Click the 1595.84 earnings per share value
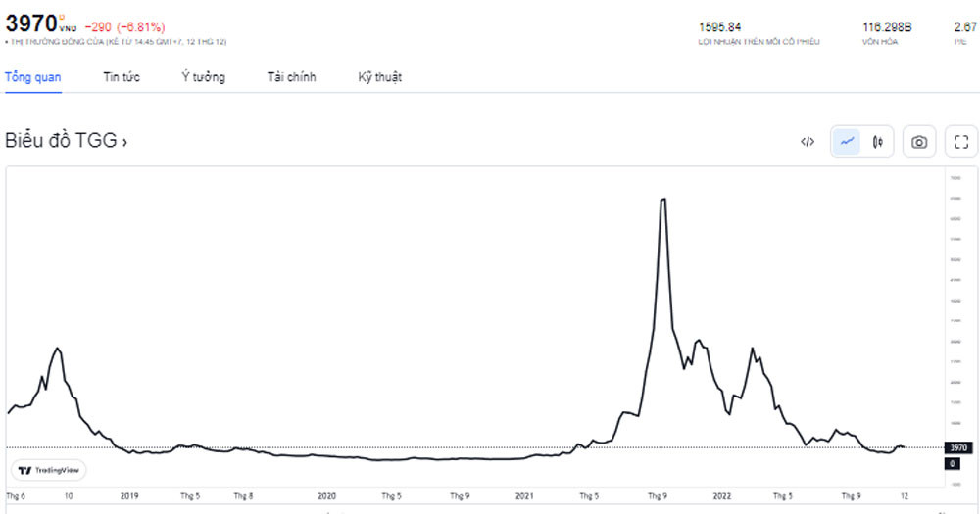The width and height of the screenshot is (980, 514). tap(719, 27)
